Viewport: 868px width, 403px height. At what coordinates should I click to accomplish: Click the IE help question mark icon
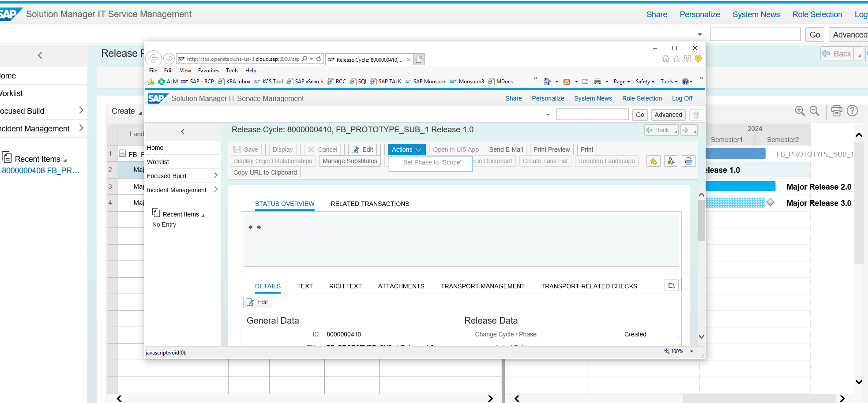pos(685,82)
